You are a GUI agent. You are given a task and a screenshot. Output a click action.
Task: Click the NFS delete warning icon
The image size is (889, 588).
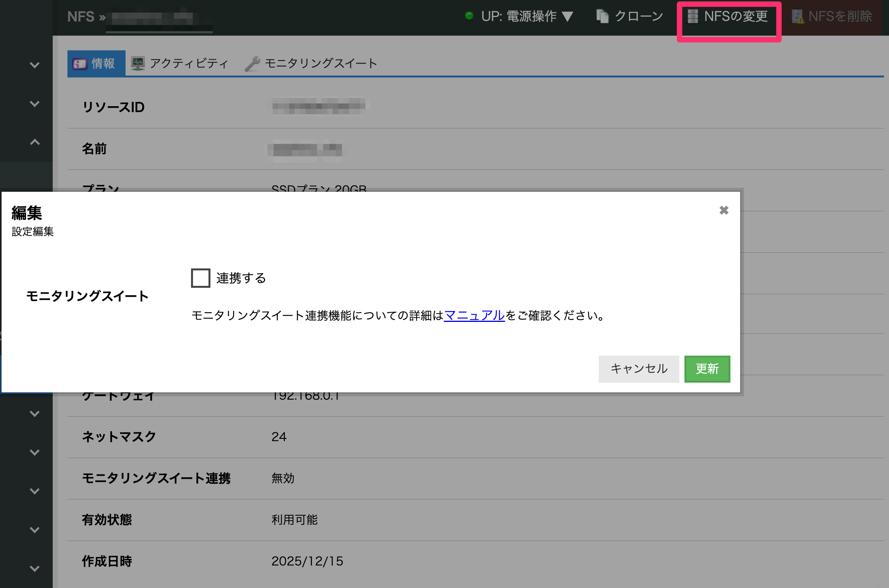pyautogui.click(x=798, y=17)
